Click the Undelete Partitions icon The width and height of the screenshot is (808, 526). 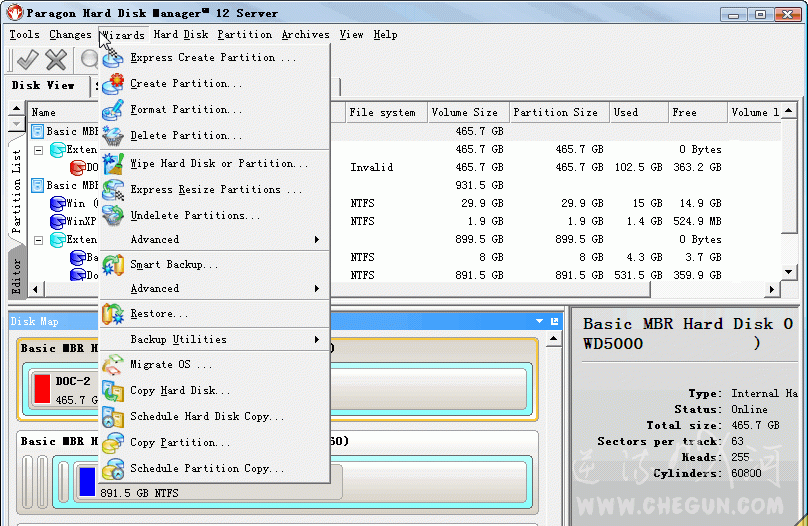pos(112,215)
